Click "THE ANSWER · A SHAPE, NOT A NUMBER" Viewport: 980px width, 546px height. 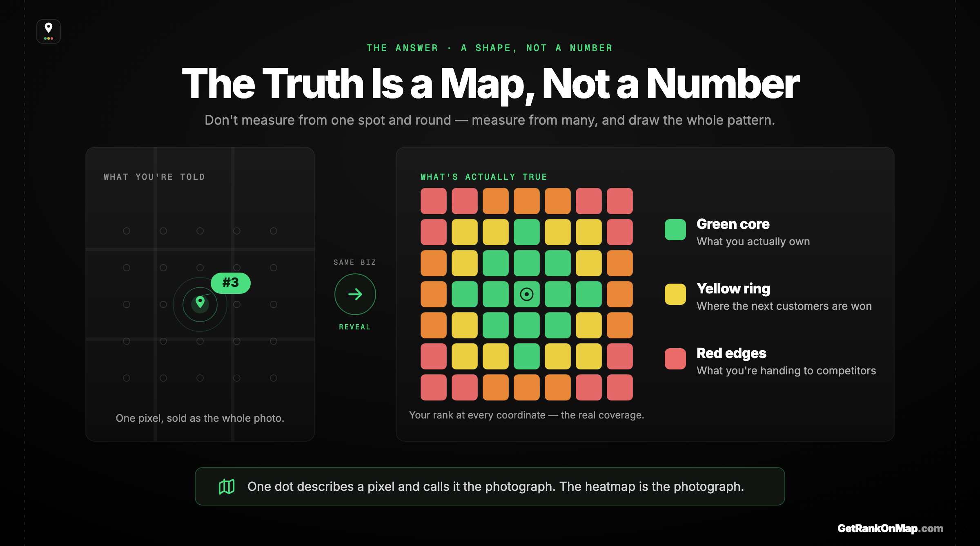point(490,48)
